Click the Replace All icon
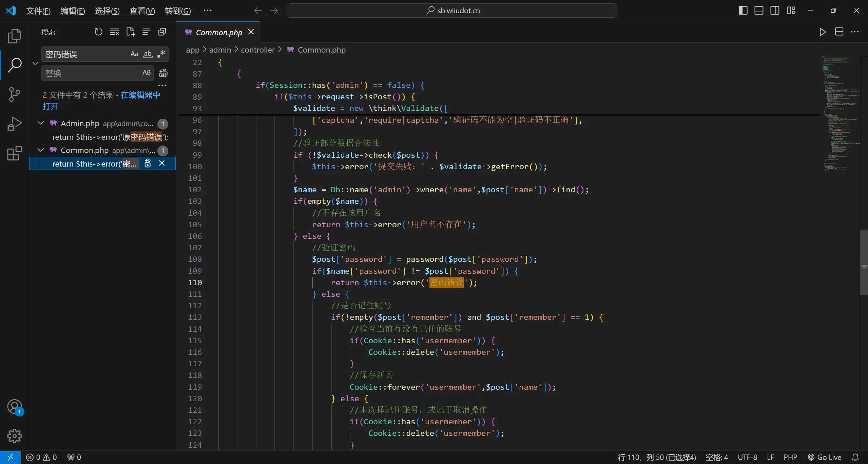 [163, 73]
